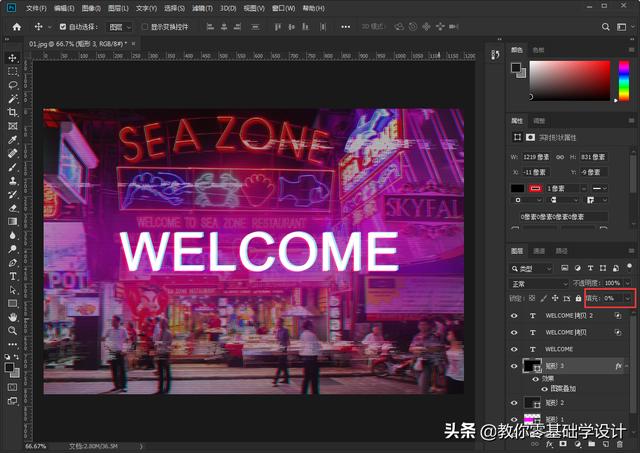This screenshot has width=640, height=453.
Task: Toggle the 效果 effects visibility eye
Action: tap(536, 379)
